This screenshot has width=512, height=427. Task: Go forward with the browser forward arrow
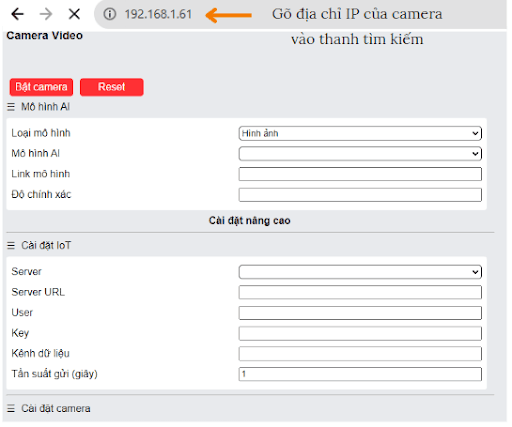[46, 14]
